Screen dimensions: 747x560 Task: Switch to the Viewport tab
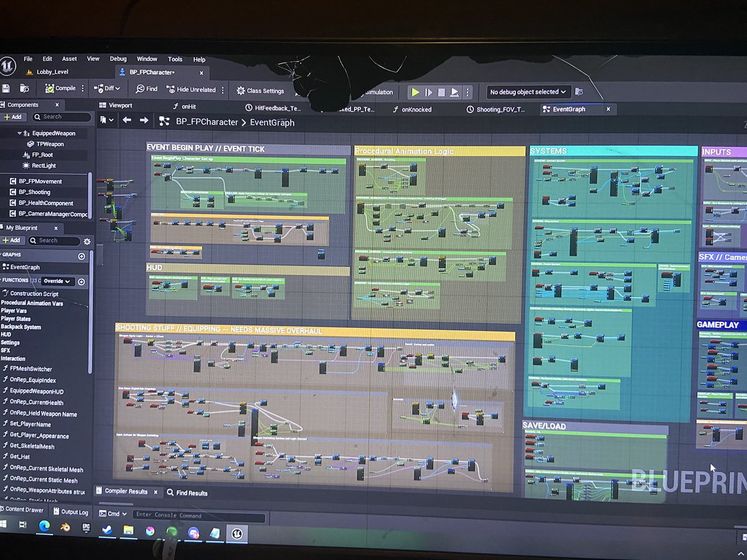116,106
